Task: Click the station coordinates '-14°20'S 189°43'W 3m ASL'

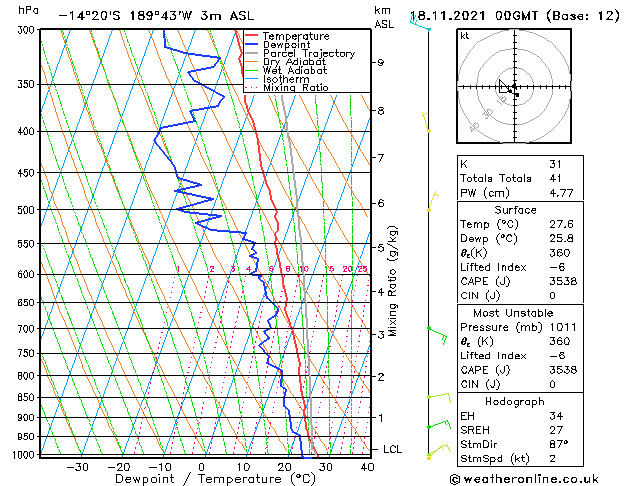Action: click(156, 16)
